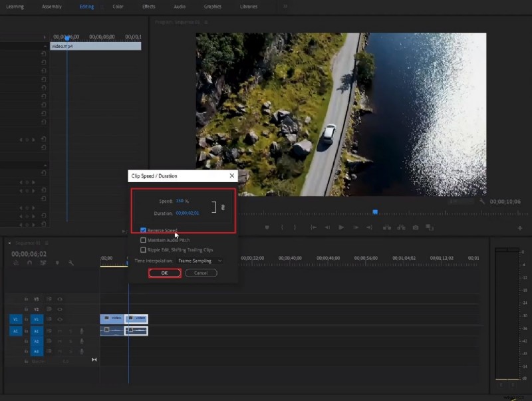Screen dimensions: 532x401
Task: Open Timeline Display Settings wrench icon
Action: [71, 261]
